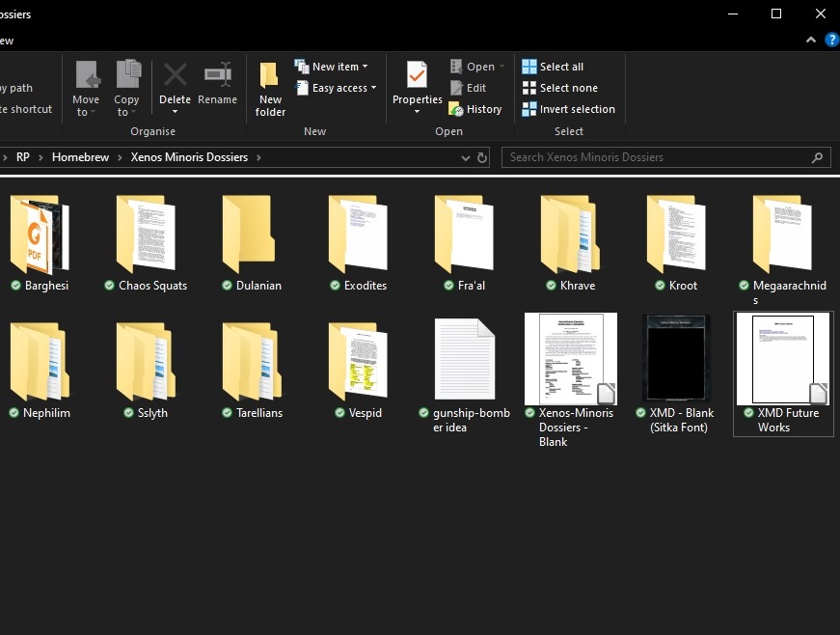This screenshot has height=635, width=840.
Task: Close the File Explorer window
Action: 820,14
